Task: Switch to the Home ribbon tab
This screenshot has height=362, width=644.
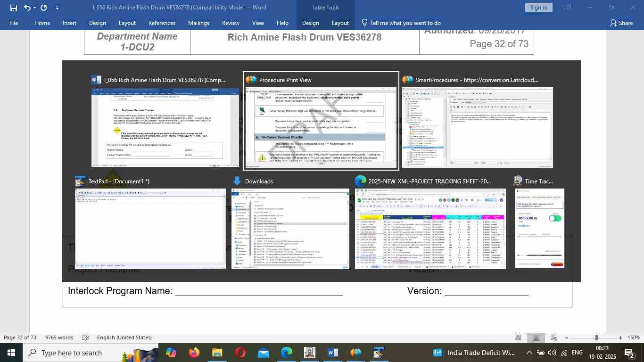Action: 42,23
